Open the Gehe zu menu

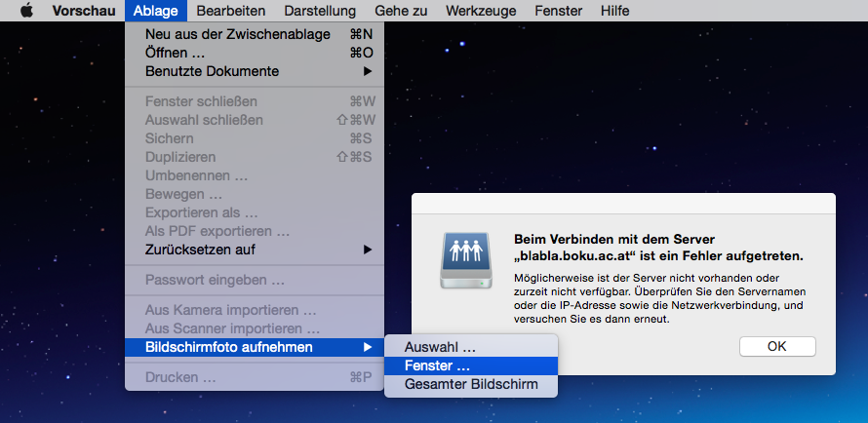pyautogui.click(x=400, y=11)
